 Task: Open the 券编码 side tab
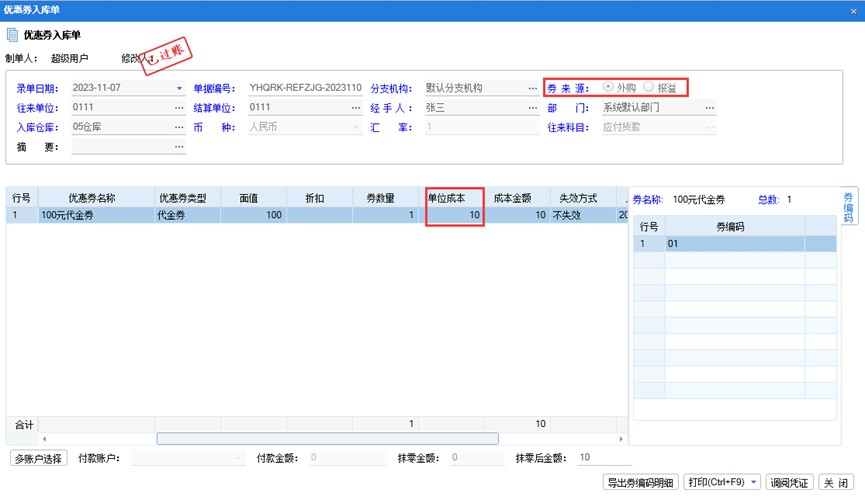[x=848, y=207]
